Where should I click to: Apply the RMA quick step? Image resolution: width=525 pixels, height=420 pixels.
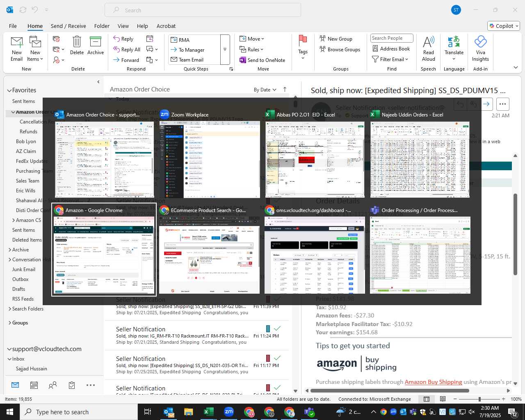pos(195,40)
